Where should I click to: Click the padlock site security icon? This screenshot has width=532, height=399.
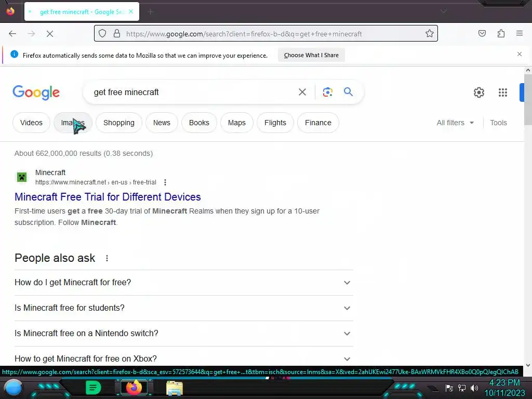pyautogui.click(x=117, y=34)
